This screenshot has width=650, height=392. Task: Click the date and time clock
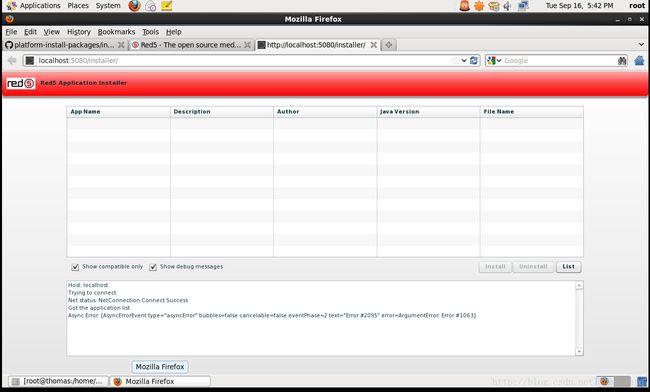pyautogui.click(x=580, y=6)
